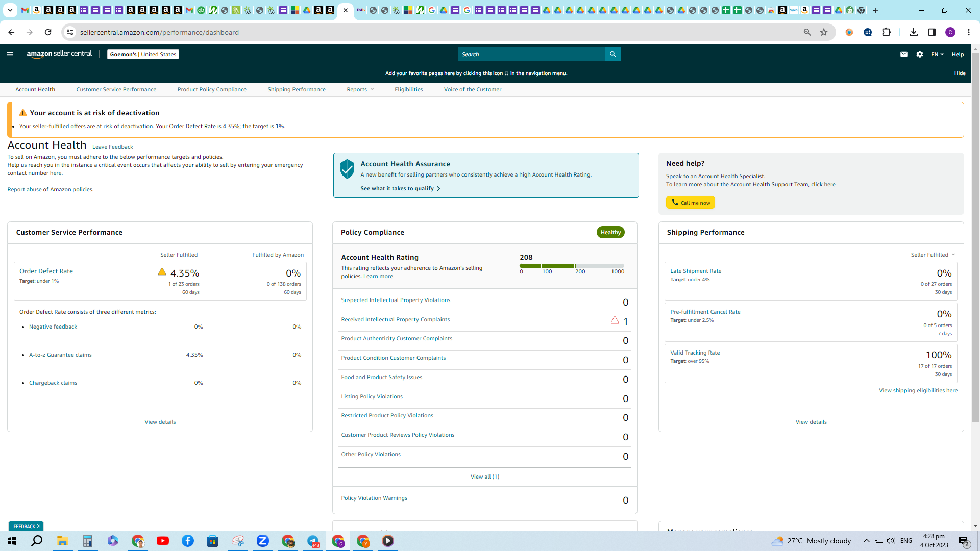Open A-to-z Guarantee claims link
Image resolution: width=980 pixels, height=551 pixels.
click(60, 355)
